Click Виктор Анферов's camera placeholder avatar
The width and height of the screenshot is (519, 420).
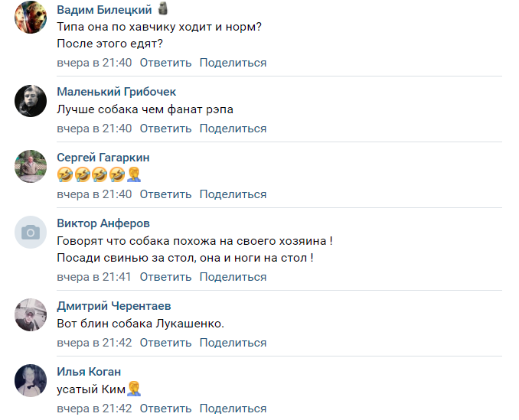31,232
